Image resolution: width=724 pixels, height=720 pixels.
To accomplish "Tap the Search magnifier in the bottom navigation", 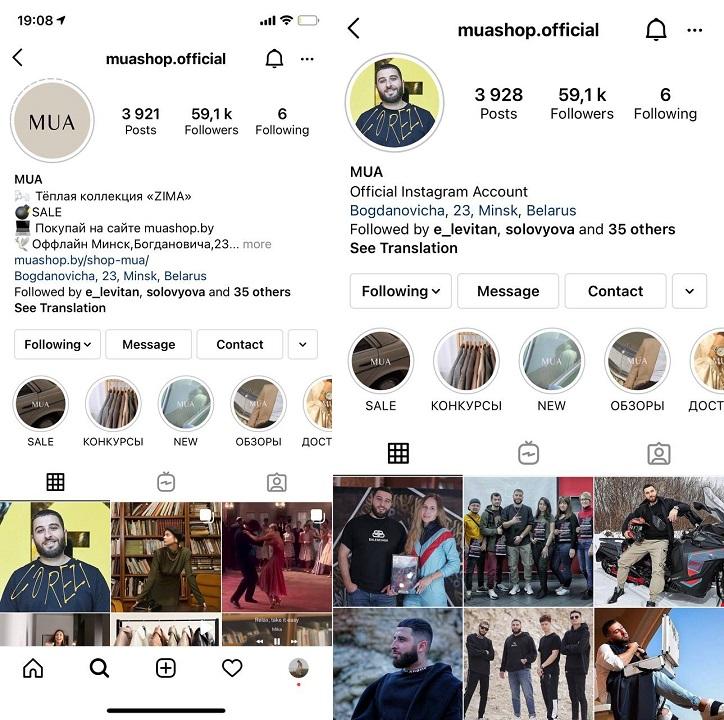I will (99, 668).
